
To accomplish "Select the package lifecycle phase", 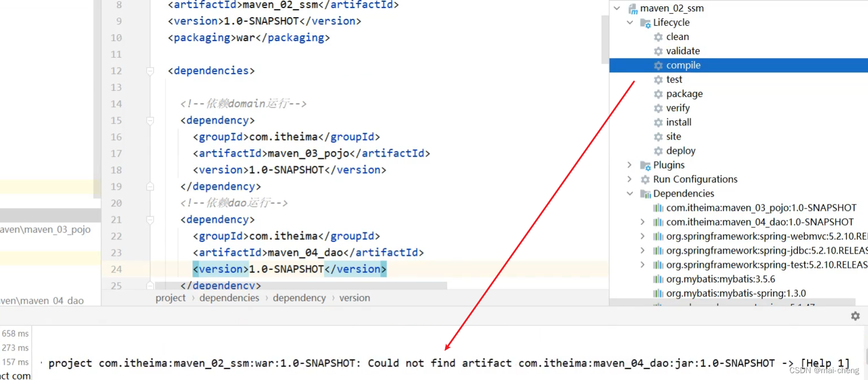I will click(685, 94).
